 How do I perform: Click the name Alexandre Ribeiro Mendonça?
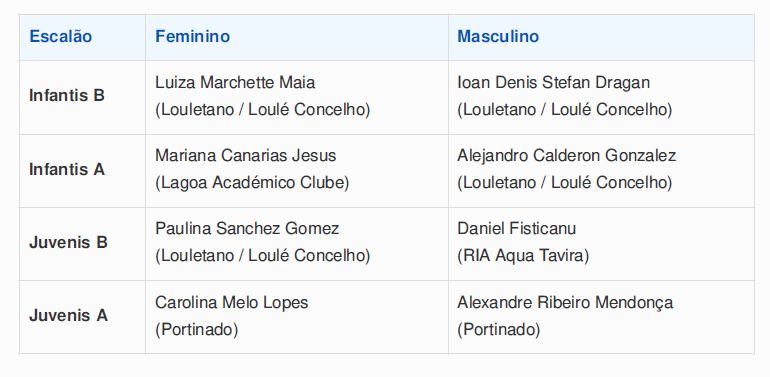point(565,303)
